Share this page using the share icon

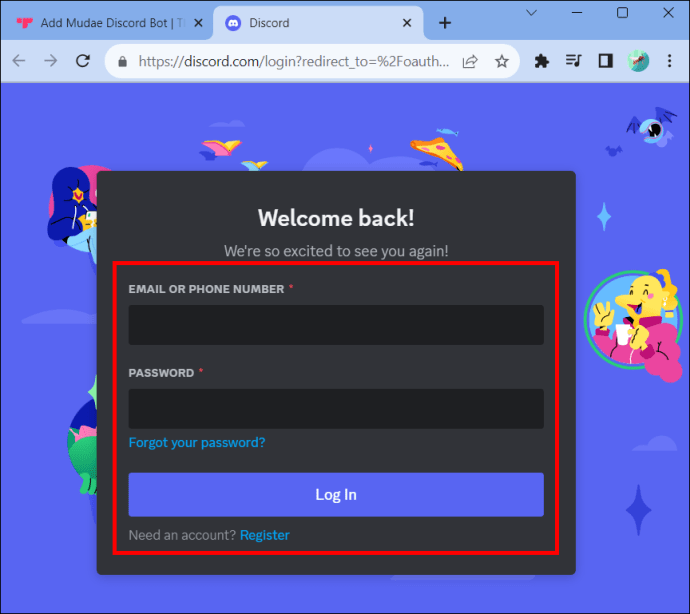coord(470,61)
